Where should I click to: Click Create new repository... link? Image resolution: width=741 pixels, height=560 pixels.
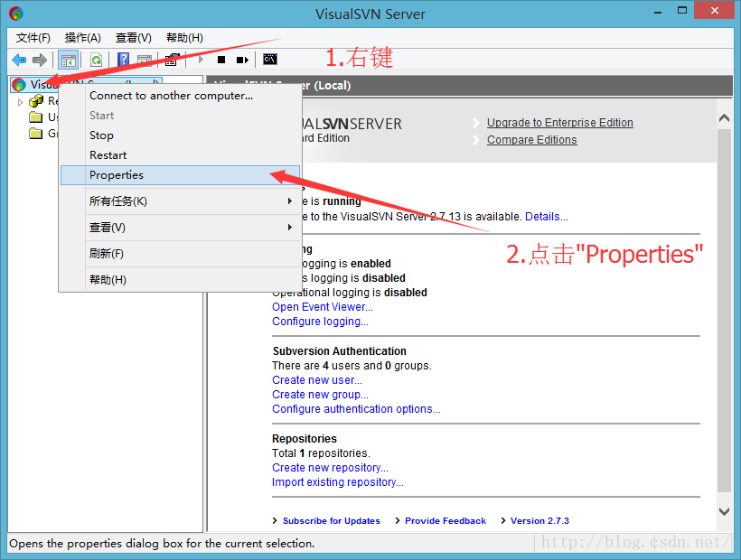[330, 468]
